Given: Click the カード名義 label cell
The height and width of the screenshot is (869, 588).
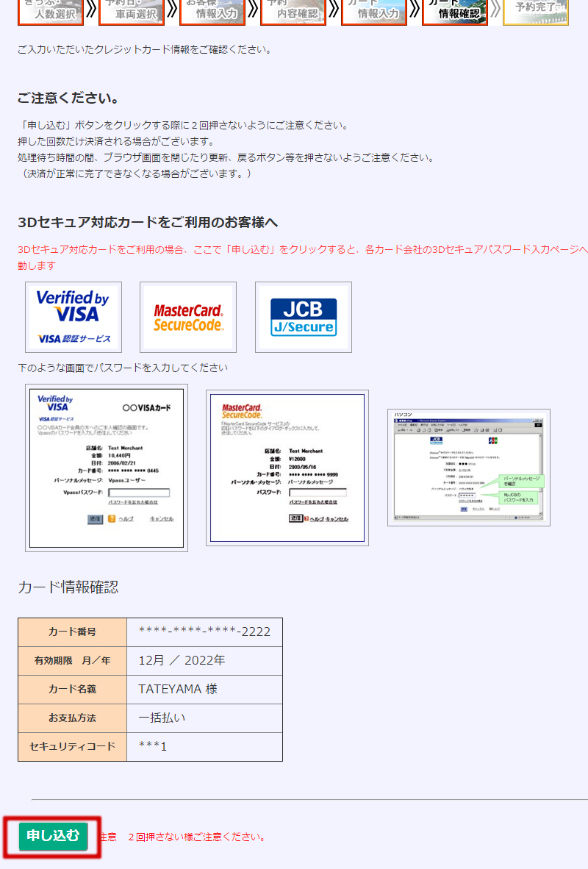Looking at the screenshot, I should click(73, 690).
